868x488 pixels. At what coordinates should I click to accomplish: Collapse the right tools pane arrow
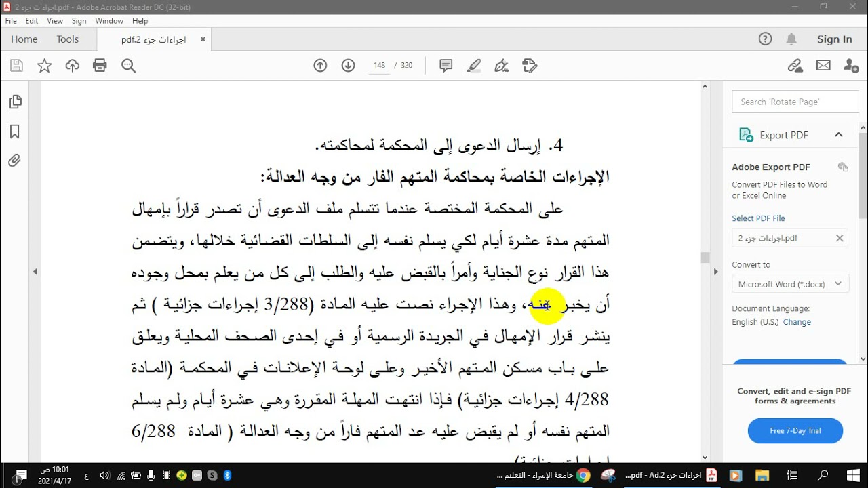715,271
